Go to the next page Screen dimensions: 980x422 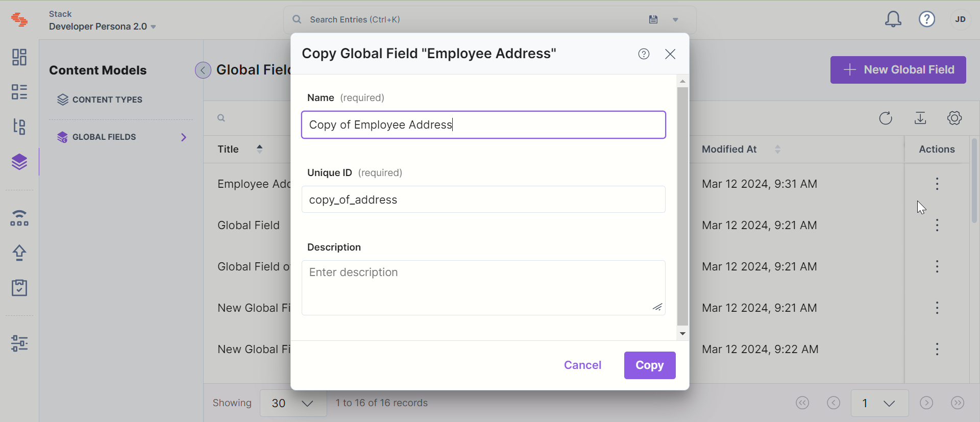(x=926, y=403)
